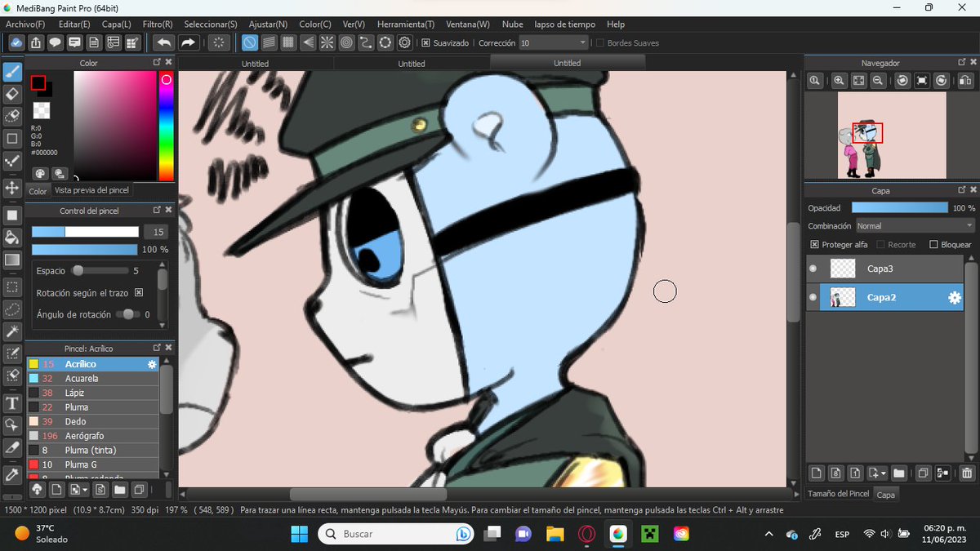Open snap settings gear in toolbar
The height and width of the screenshot is (551, 980).
(406, 42)
